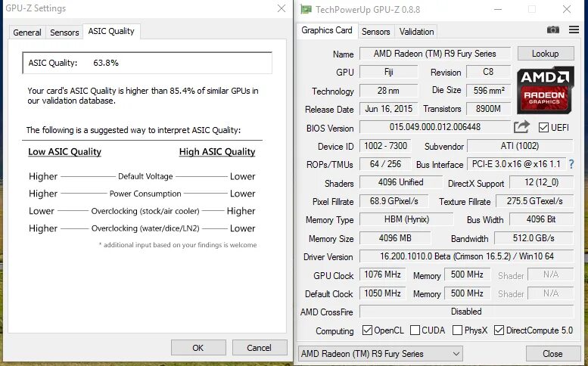
Task: Switch to the Sensors tab in GPU-Z Settings
Action: coord(64,33)
